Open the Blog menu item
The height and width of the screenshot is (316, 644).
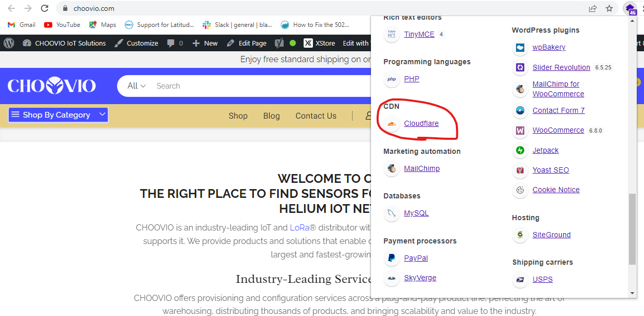coord(271,116)
